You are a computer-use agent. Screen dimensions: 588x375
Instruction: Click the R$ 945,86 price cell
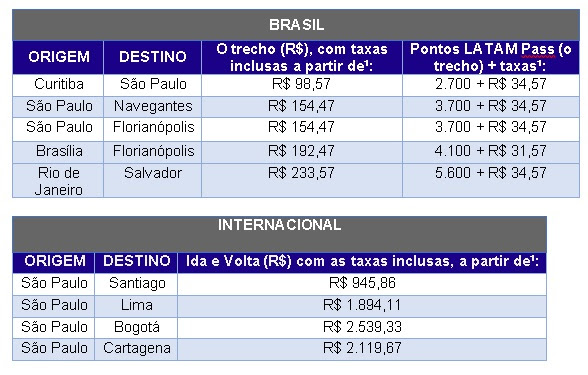tap(362, 284)
